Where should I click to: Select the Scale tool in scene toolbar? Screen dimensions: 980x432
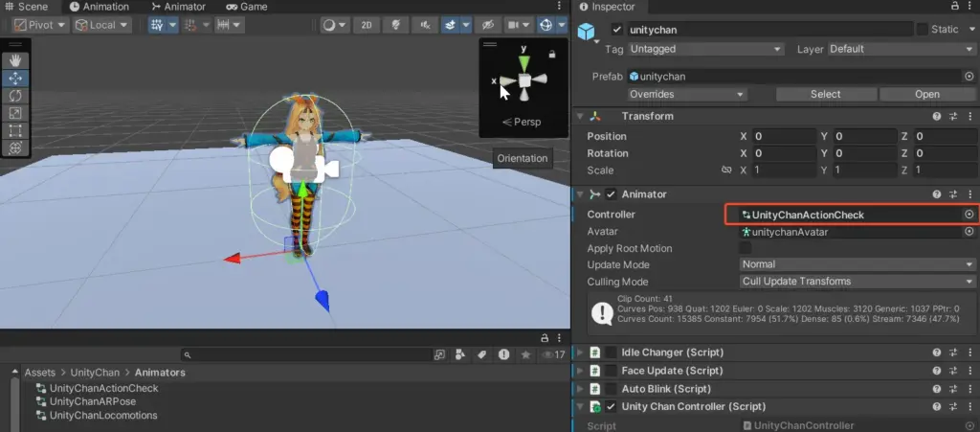15,113
